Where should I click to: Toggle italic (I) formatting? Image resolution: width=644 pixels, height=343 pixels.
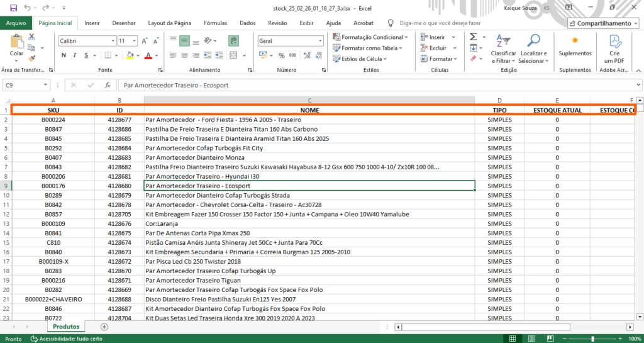[75, 55]
